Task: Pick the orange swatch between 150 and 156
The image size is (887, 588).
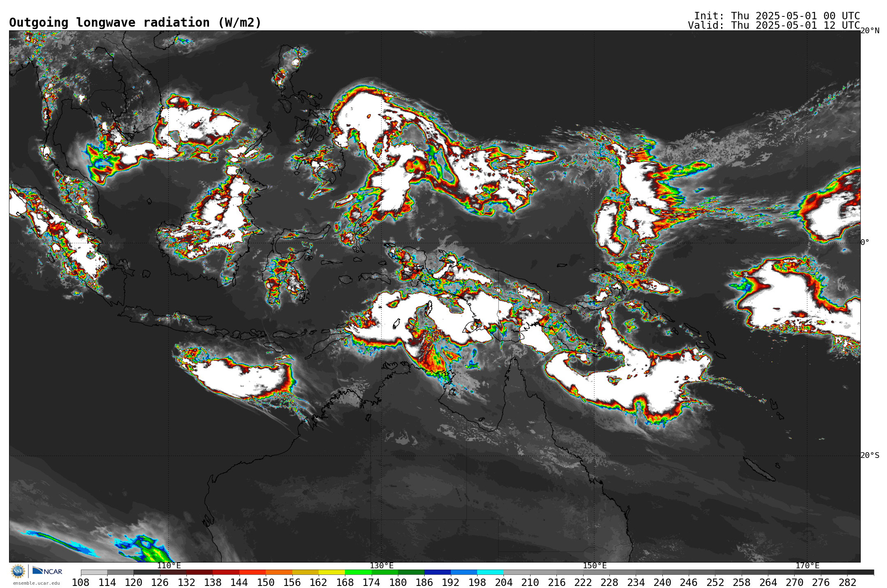Action: 279,572
